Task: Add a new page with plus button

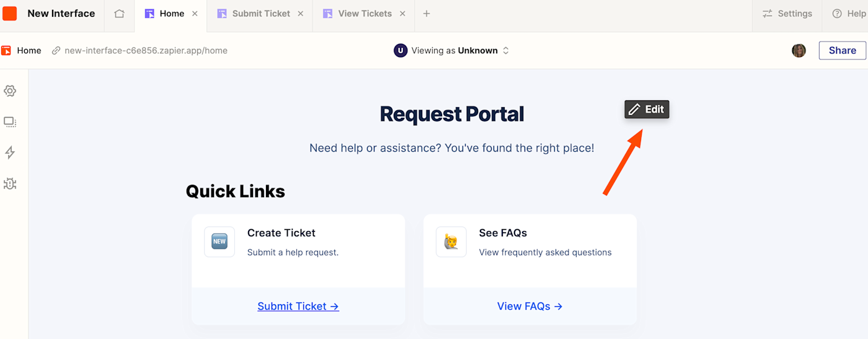Action: 427,14
